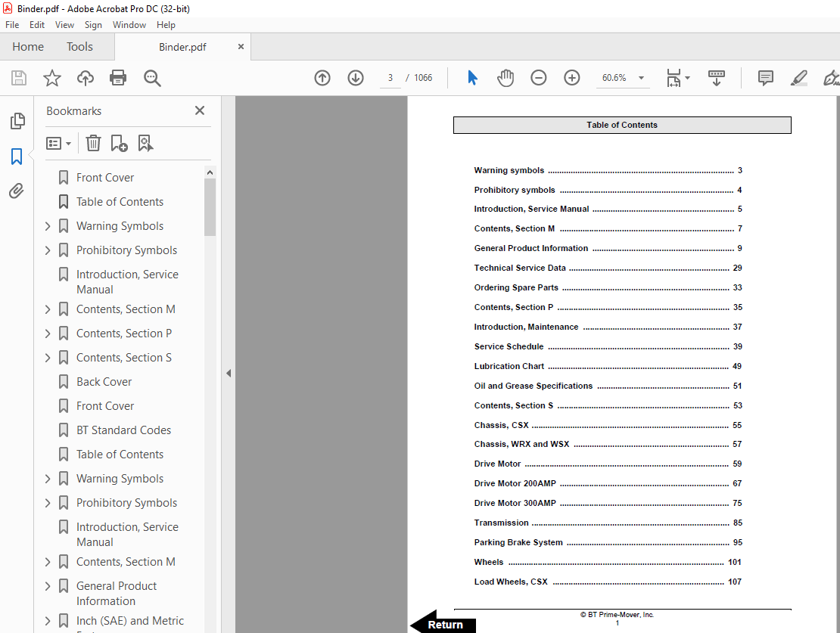
Task: Close the Bookmarks panel
Action: pos(200,111)
